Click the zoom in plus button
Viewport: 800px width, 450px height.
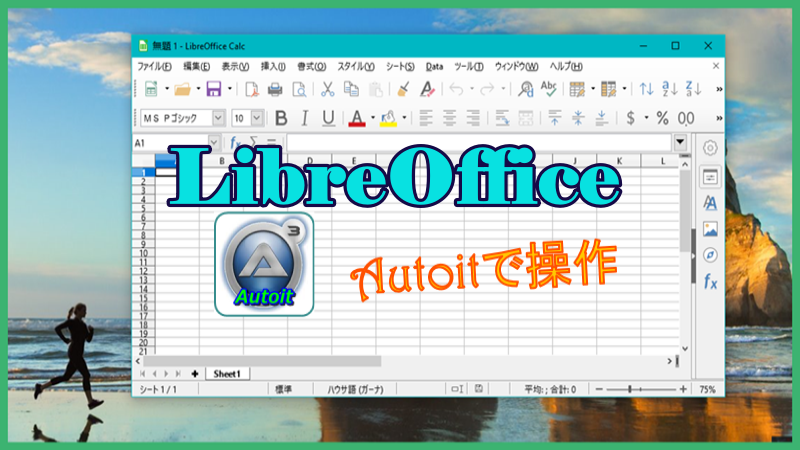point(683,389)
